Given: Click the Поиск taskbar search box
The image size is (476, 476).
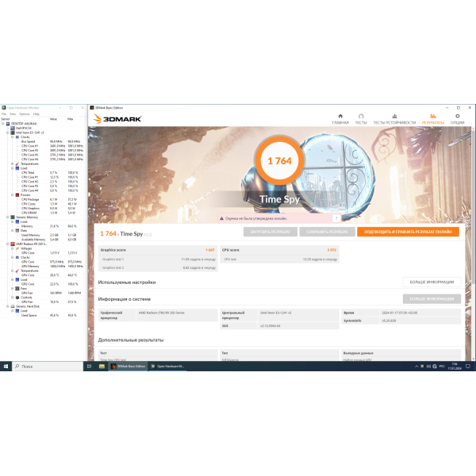Looking at the screenshot, I should click(x=48, y=367).
